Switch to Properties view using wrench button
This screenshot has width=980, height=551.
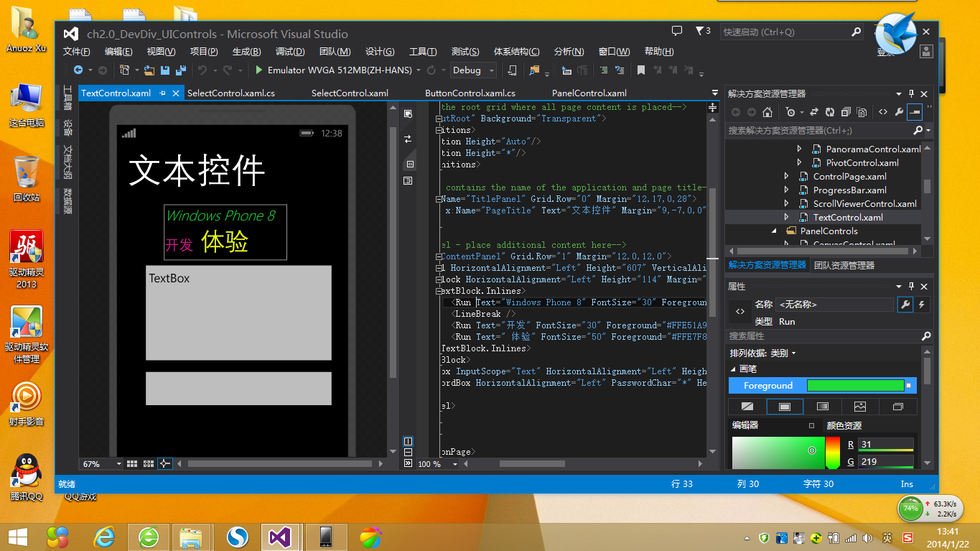[x=905, y=305]
